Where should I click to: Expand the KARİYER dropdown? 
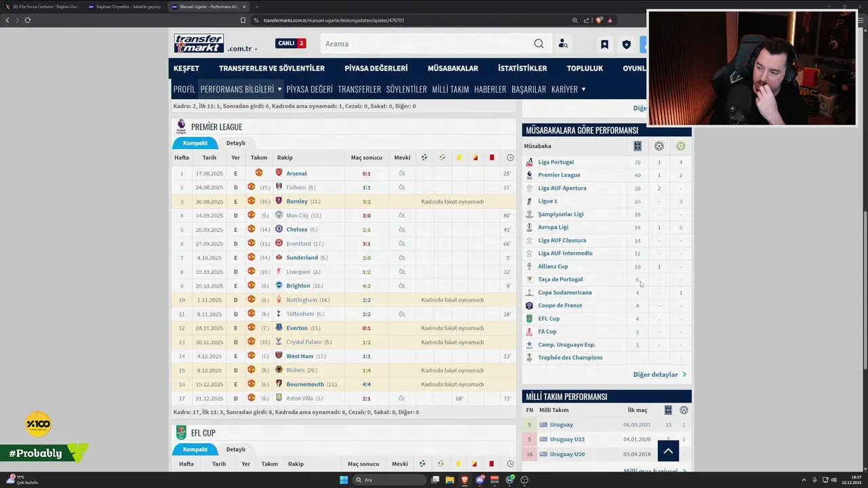tap(568, 89)
